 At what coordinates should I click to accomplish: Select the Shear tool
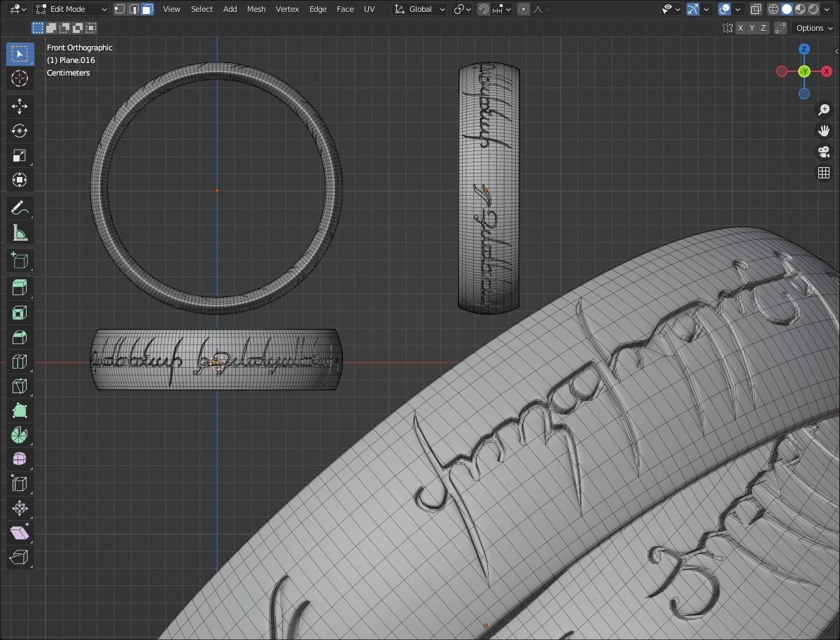(20, 533)
